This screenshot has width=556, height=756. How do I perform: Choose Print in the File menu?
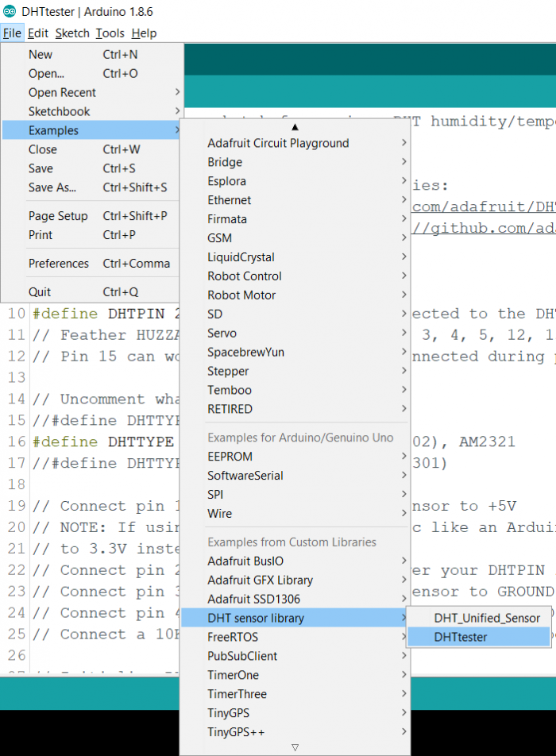(91, 235)
